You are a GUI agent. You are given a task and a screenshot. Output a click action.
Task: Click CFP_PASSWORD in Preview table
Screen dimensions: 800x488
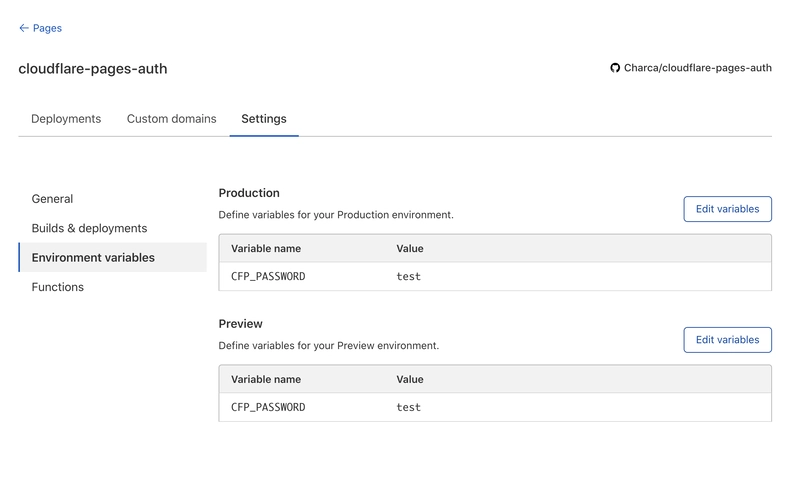(x=268, y=407)
